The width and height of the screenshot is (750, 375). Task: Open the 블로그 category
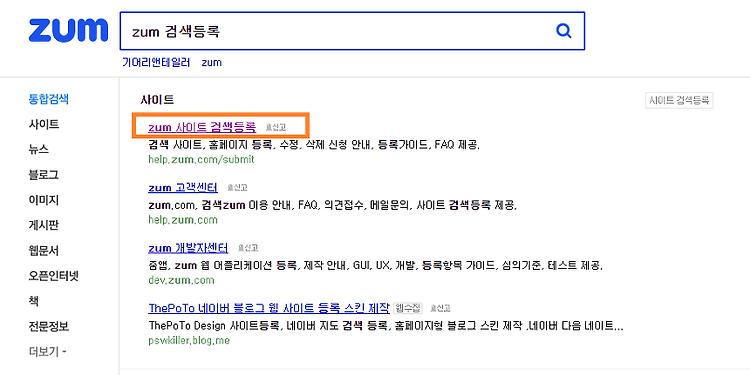[x=44, y=175]
